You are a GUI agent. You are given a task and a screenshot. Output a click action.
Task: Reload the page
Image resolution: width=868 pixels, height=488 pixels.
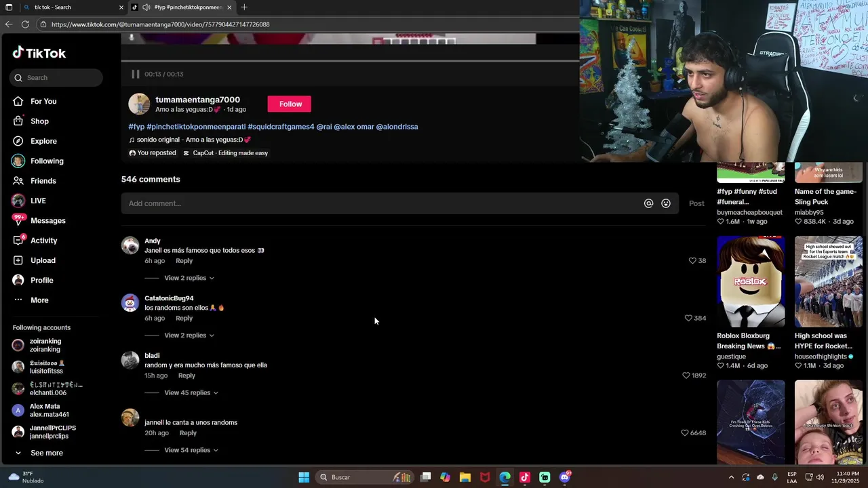click(x=25, y=24)
